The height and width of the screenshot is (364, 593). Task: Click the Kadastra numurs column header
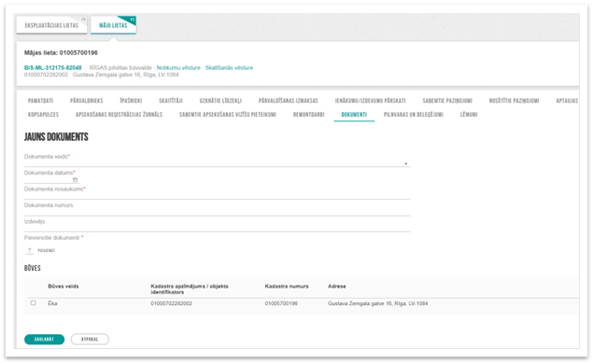coord(287,287)
